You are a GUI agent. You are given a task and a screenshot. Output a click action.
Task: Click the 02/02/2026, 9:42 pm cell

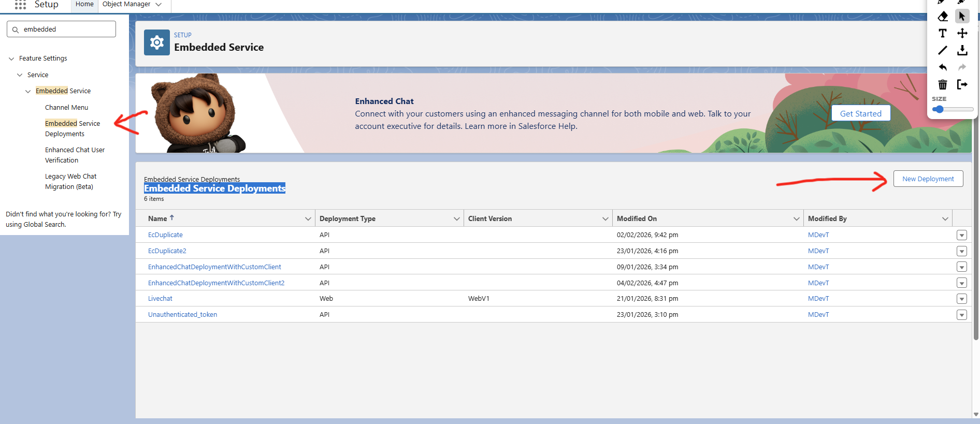click(647, 235)
